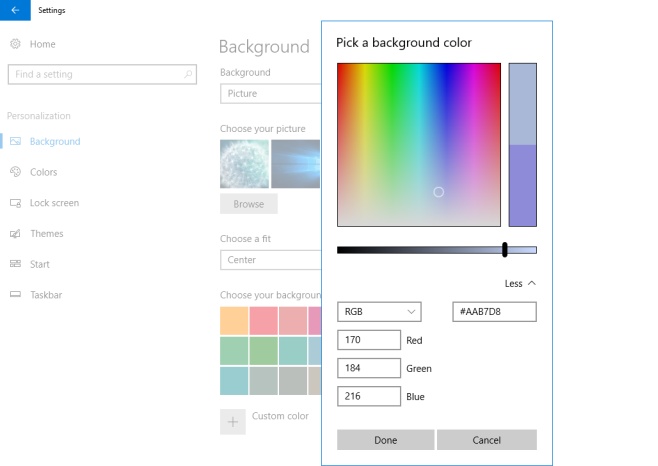Open the Center fit dropdown

(270, 260)
